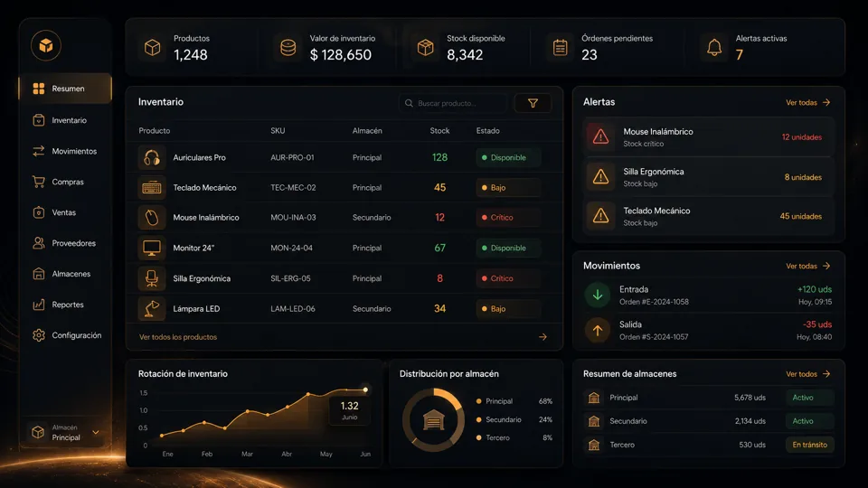Viewport: 868px width, 488px height.
Task: Click the cube logo at top of sidebar
Action: pos(46,45)
